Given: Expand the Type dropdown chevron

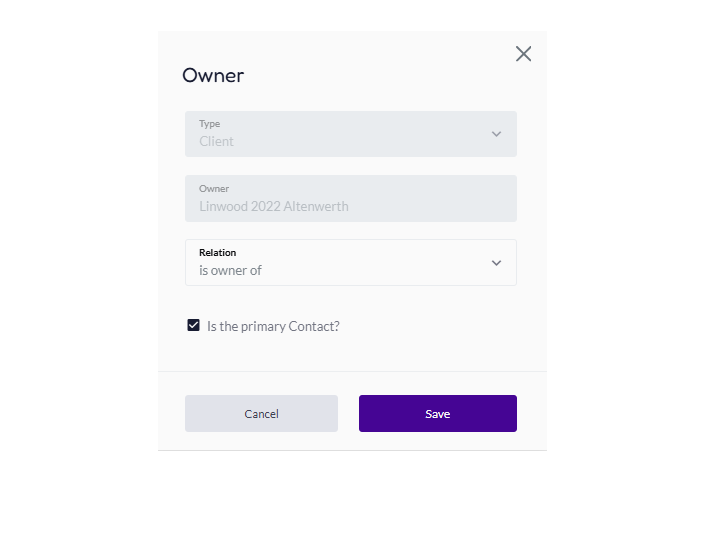Looking at the screenshot, I should click(496, 134).
